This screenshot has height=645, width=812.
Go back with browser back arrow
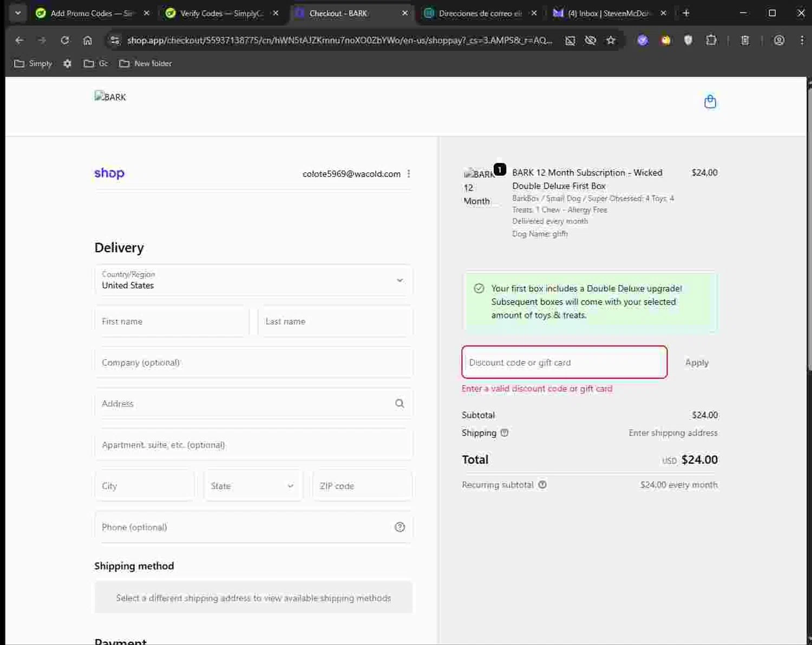pyautogui.click(x=19, y=40)
